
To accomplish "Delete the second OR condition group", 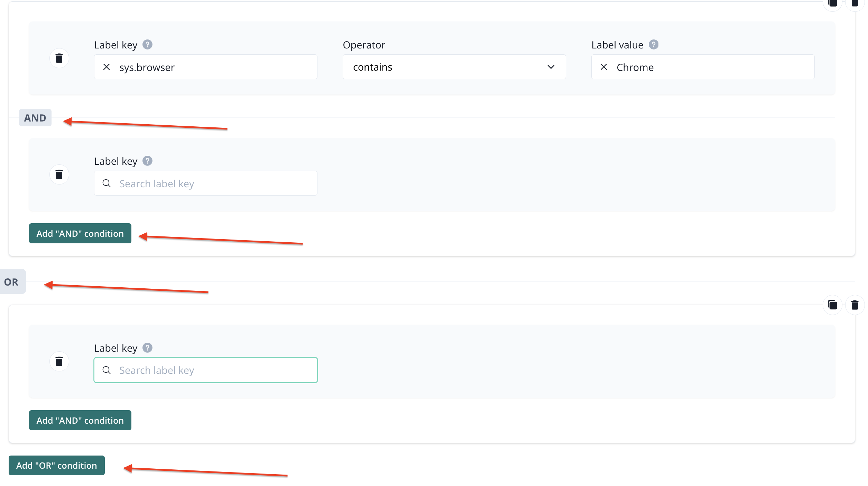I will point(855,305).
